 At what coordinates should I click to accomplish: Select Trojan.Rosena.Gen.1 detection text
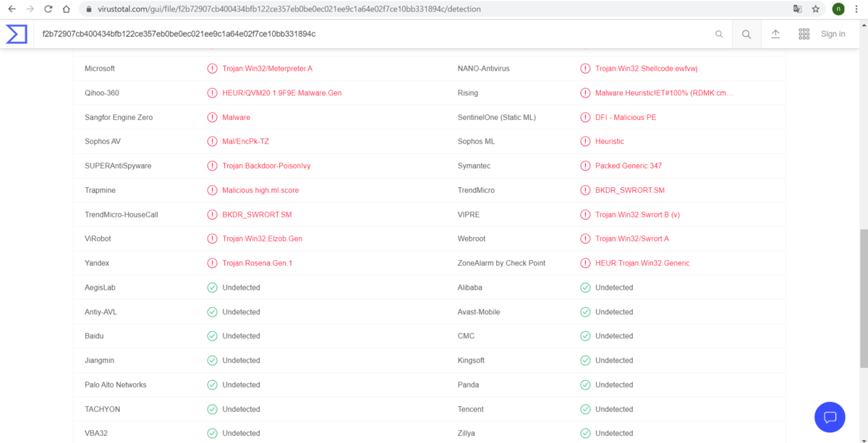(258, 263)
